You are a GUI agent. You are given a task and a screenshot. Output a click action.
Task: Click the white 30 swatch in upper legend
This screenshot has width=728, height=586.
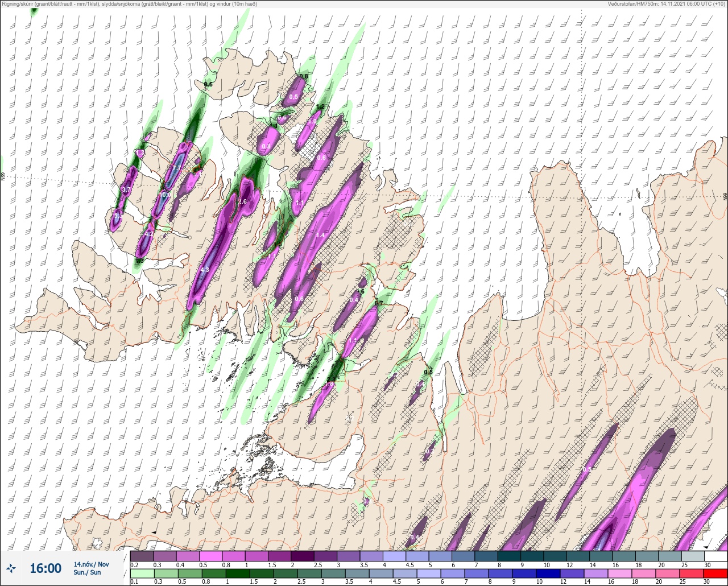pyautogui.click(x=715, y=556)
